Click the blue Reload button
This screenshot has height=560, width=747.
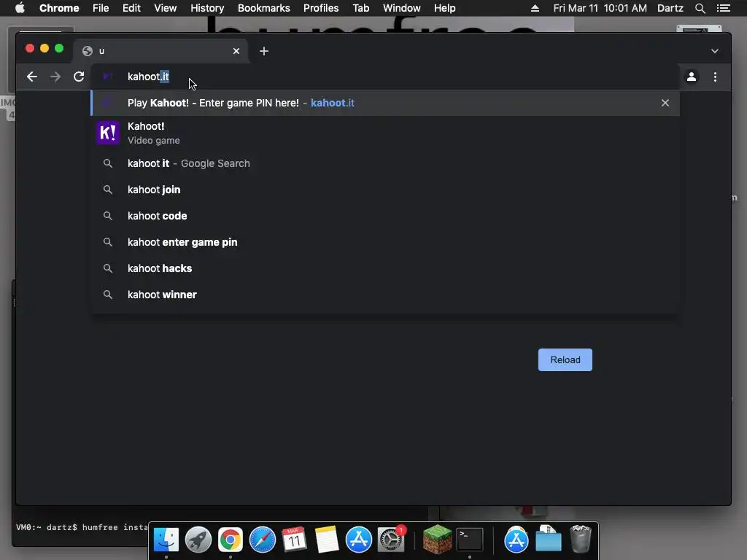565,359
